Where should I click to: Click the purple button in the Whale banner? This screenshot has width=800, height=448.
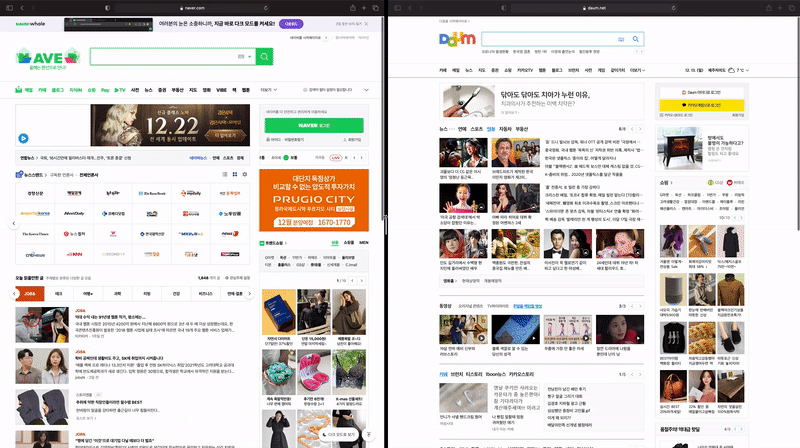tap(291, 24)
